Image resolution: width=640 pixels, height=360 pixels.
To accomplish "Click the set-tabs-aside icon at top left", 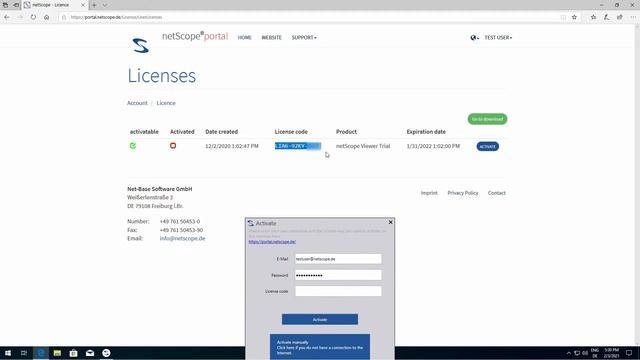I will pyautogui.click(x=16, y=5).
